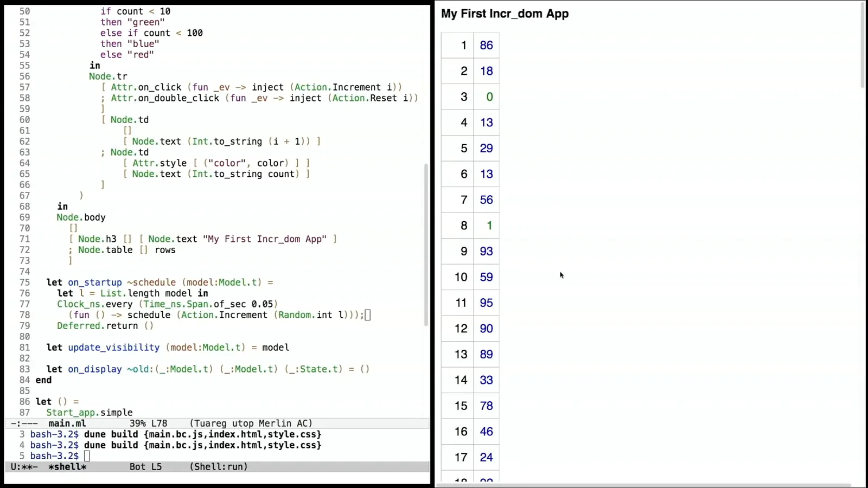Click count 95 in row 11
The width and height of the screenshot is (868, 488).
click(486, 303)
